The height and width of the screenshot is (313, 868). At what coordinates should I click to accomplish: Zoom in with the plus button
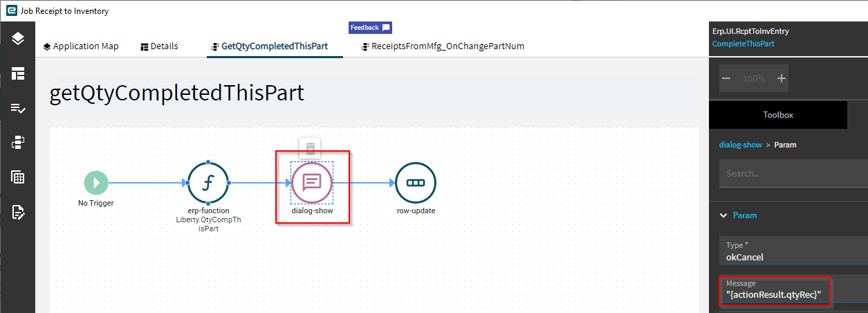[782, 78]
